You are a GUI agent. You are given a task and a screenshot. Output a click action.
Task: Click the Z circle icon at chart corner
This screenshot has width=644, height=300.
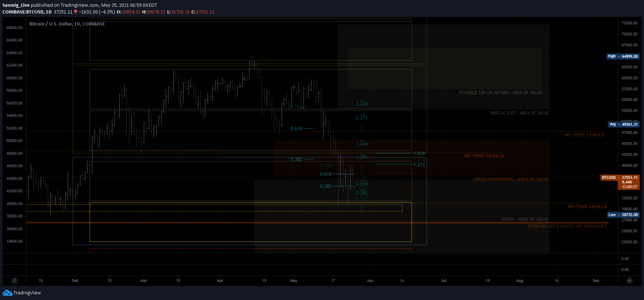coord(15,280)
